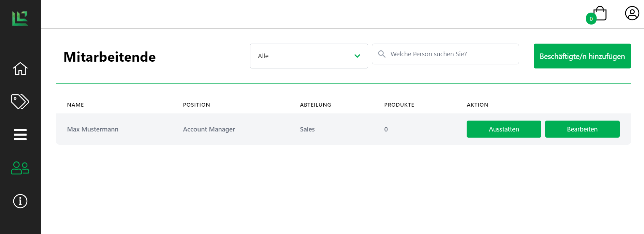Sort by the ABTEILUNG column header
Screen dimensions: 644x234
click(x=316, y=105)
